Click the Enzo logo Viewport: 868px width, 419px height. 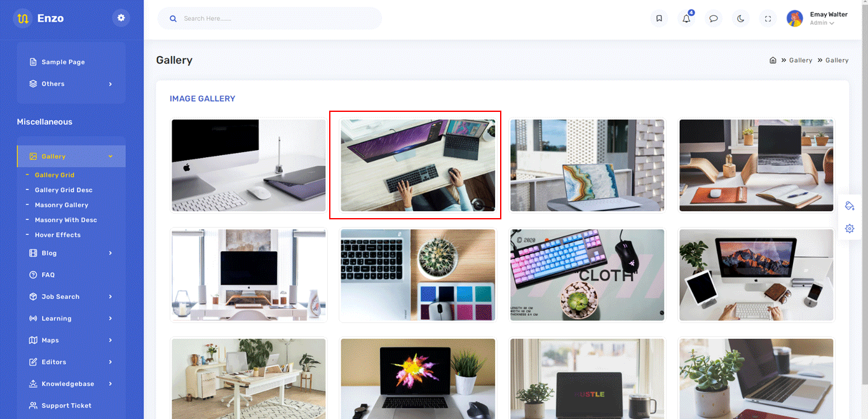coord(39,18)
